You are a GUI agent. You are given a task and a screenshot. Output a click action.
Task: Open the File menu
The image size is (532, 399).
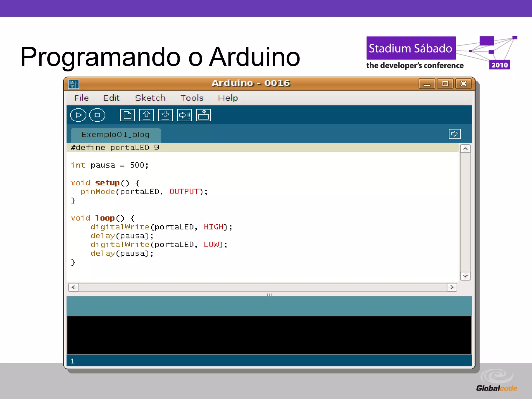[82, 98]
